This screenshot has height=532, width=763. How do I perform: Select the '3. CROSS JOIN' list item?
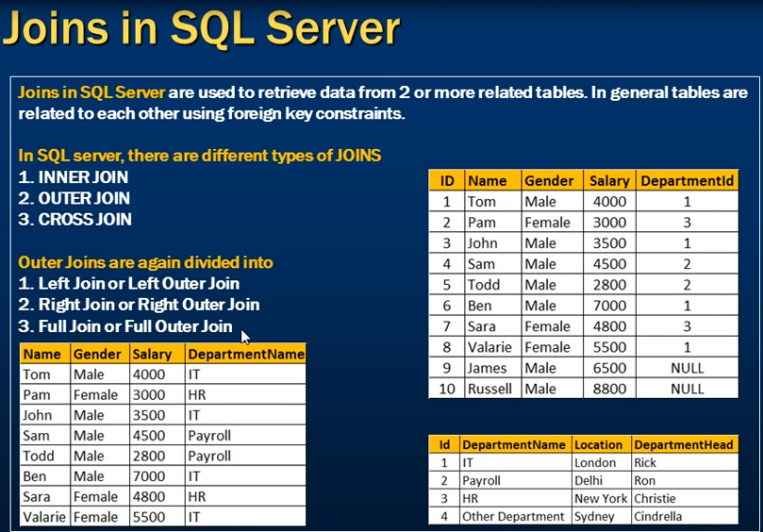pos(75,219)
